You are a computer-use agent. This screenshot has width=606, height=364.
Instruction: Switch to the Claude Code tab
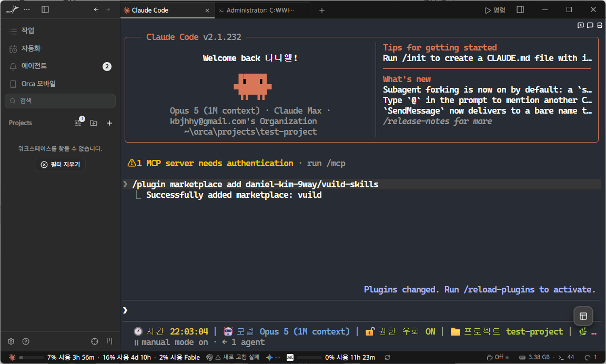tap(167, 11)
